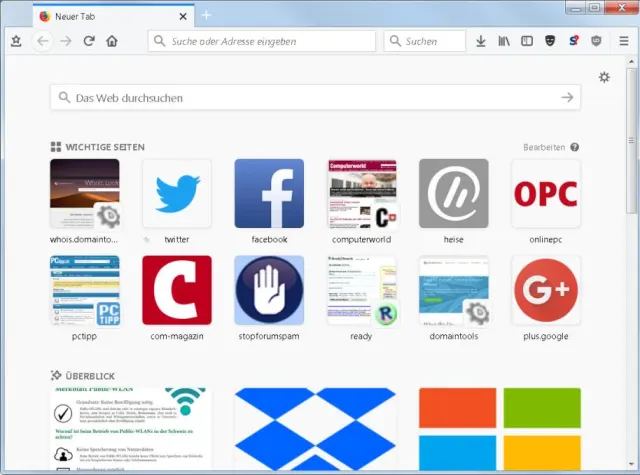Open the pctipp tile
Screen dimensions: 640x475
point(84,290)
